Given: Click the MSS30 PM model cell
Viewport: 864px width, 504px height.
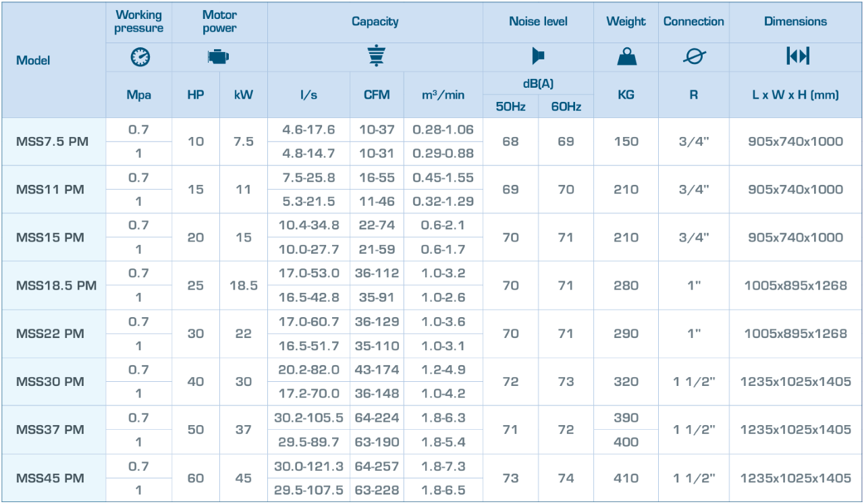Looking at the screenshot, I should (50, 382).
